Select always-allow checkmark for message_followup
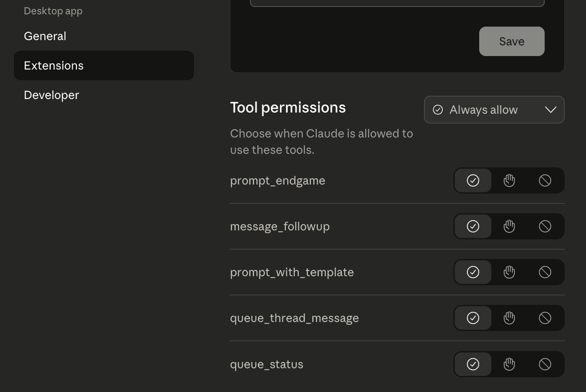 (473, 226)
